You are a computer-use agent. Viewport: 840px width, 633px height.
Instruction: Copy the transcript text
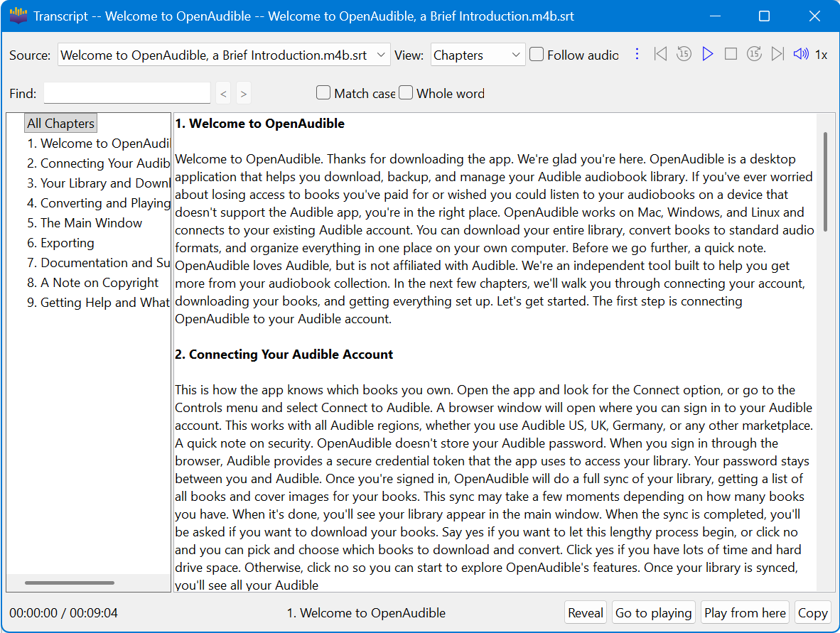(x=813, y=612)
